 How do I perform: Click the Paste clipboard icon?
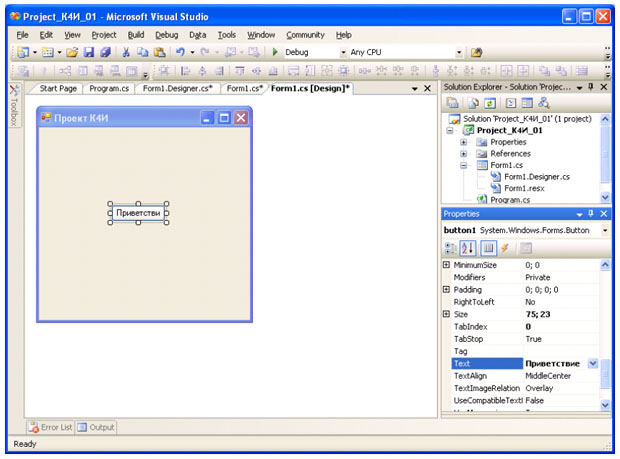159,52
